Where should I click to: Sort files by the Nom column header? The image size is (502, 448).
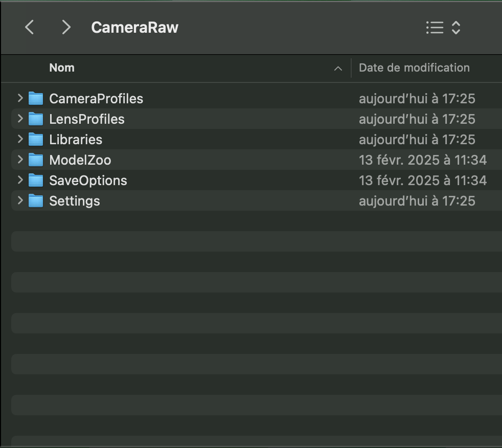[x=61, y=68]
